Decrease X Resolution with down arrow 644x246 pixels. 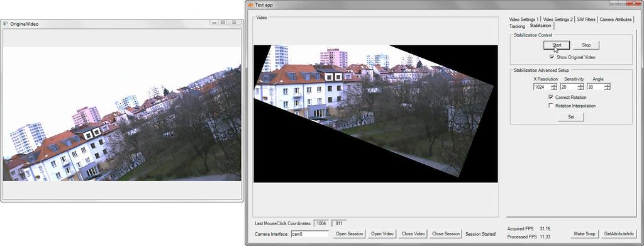point(554,88)
